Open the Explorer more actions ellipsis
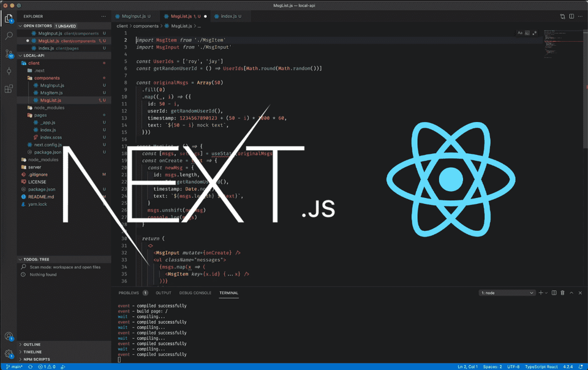The width and height of the screenshot is (588, 370). (104, 17)
